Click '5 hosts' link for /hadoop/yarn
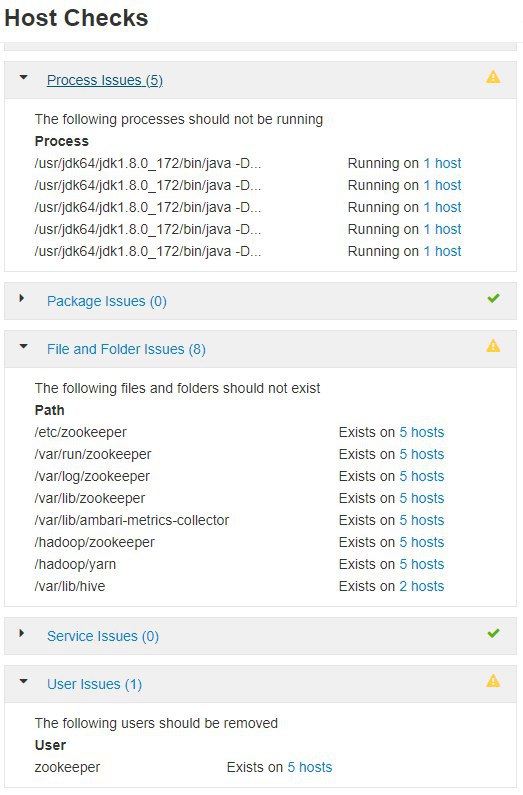Screen dimensions: 523x795 click(x=422, y=564)
